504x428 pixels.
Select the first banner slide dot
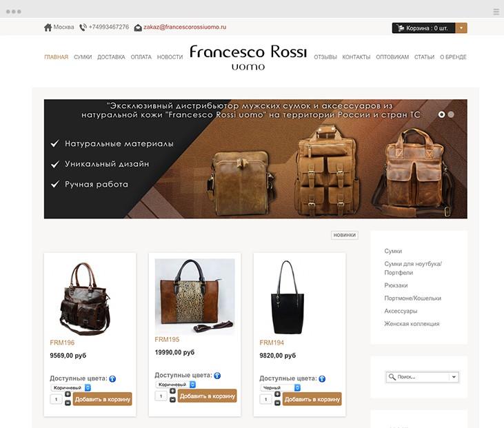pyautogui.click(x=442, y=114)
